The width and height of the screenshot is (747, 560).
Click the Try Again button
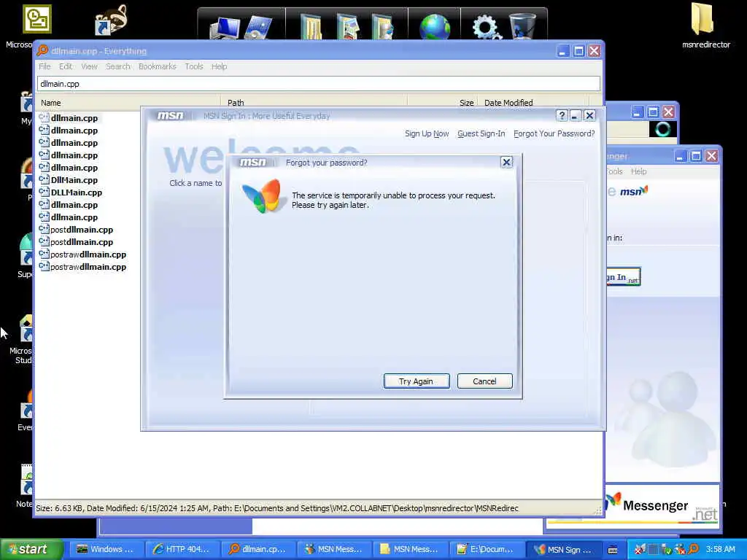point(417,381)
